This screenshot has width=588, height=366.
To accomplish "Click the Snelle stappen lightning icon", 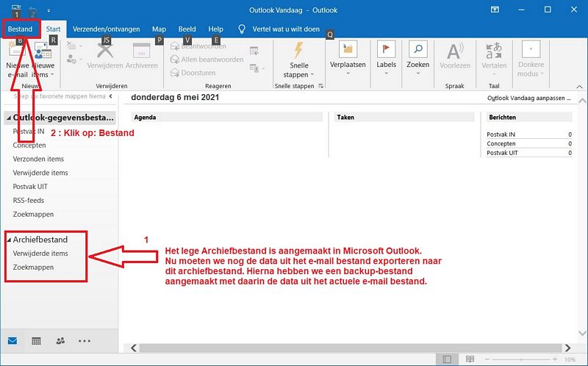I will tap(298, 50).
